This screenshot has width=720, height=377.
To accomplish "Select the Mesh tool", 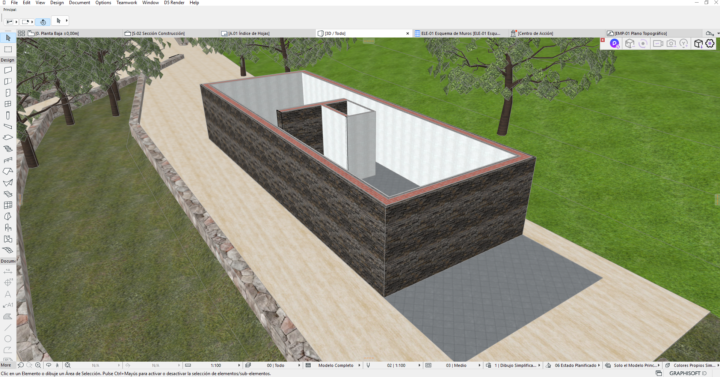I will (8, 250).
